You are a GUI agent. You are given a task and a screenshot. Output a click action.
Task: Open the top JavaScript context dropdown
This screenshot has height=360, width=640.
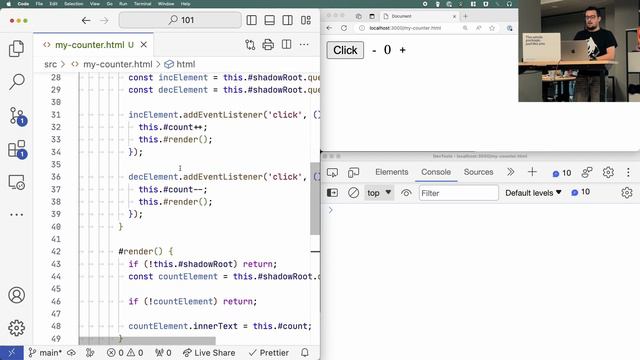click(379, 193)
